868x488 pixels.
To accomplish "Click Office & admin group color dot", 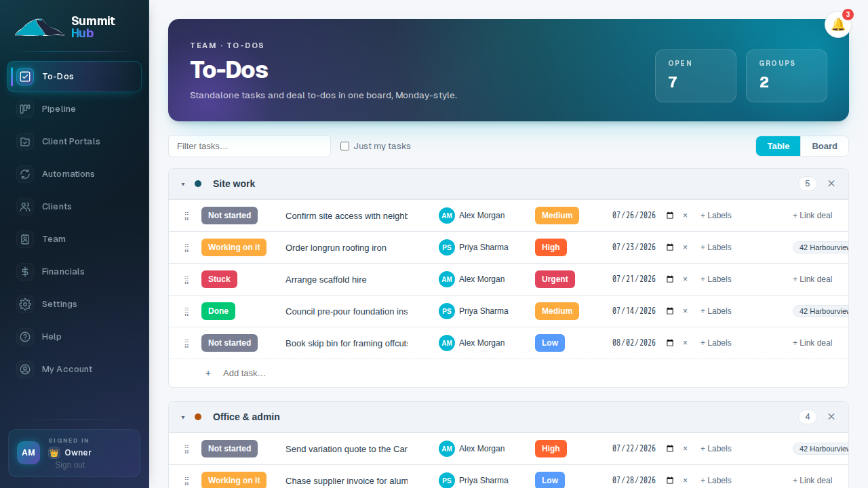I will coord(198,417).
